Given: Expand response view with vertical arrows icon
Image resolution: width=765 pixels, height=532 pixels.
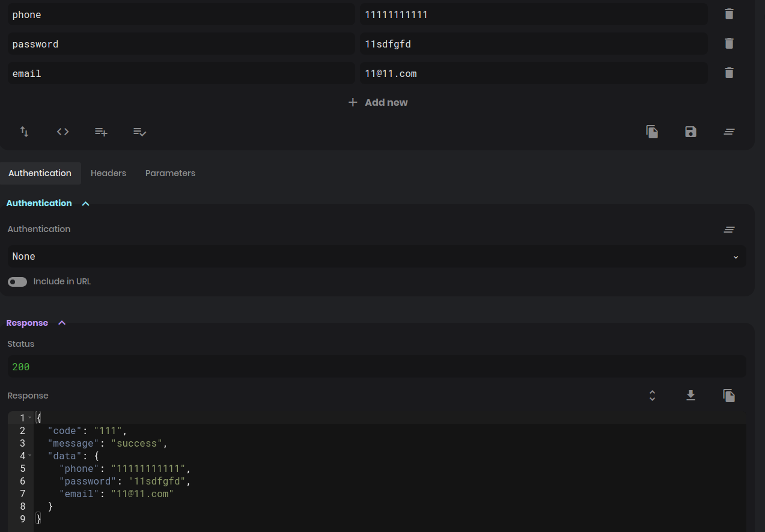Looking at the screenshot, I should (x=652, y=396).
